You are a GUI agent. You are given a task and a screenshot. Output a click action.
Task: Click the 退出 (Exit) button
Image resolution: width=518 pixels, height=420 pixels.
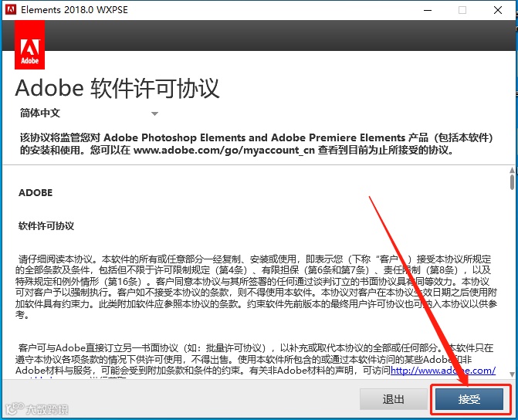(394, 399)
